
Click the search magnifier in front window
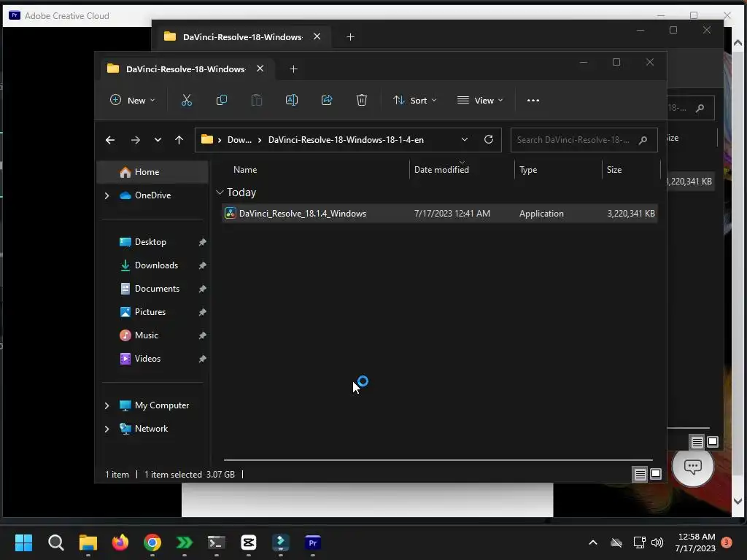click(643, 140)
